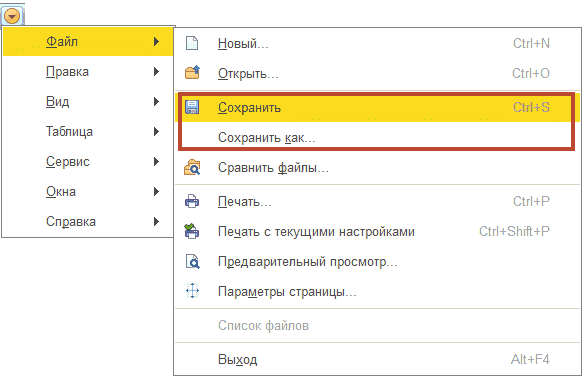This screenshot has height=376, width=582.
Task: Click the floppy disk icon beside Сохранить
Action: tap(192, 107)
